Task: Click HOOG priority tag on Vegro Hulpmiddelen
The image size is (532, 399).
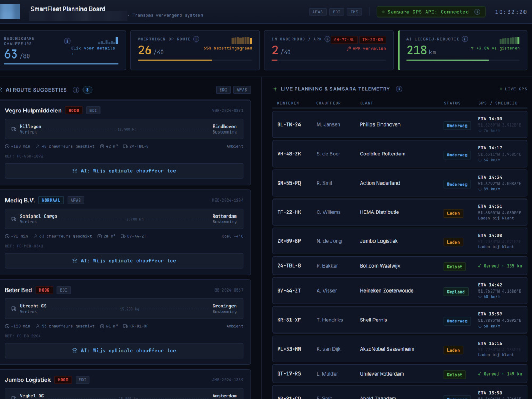Action: (x=73, y=111)
